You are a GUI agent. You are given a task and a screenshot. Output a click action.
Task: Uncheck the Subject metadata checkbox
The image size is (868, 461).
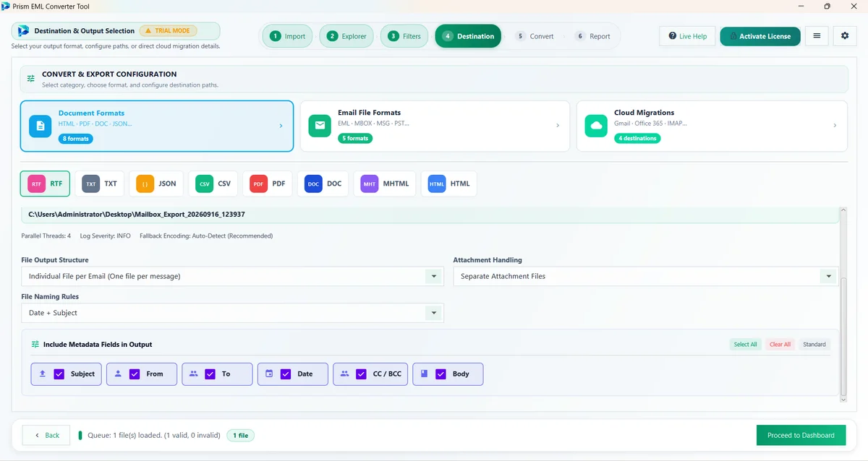coord(59,374)
